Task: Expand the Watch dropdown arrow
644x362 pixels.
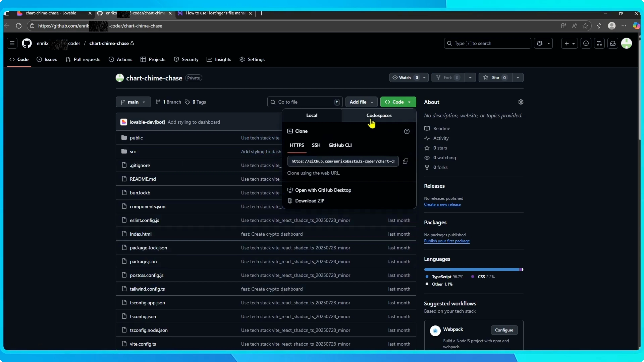Action: tap(424, 77)
